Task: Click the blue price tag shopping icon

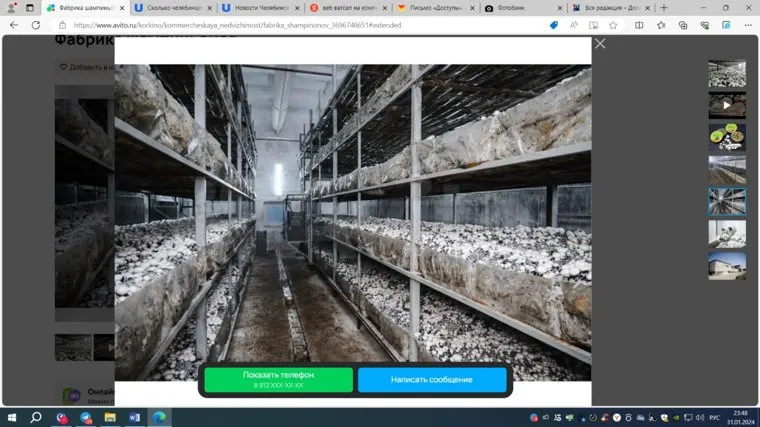Action: coord(554,25)
